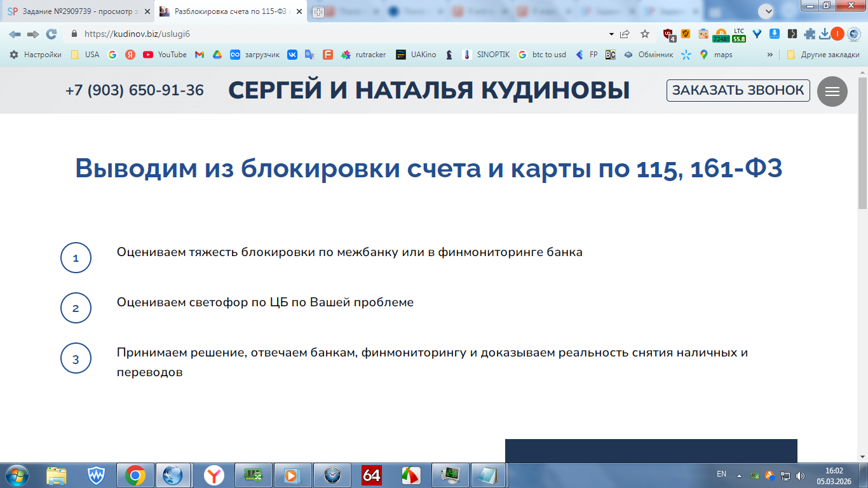Open the uBlock Origin extension icon
868x488 pixels.
[x=669, y=34]
